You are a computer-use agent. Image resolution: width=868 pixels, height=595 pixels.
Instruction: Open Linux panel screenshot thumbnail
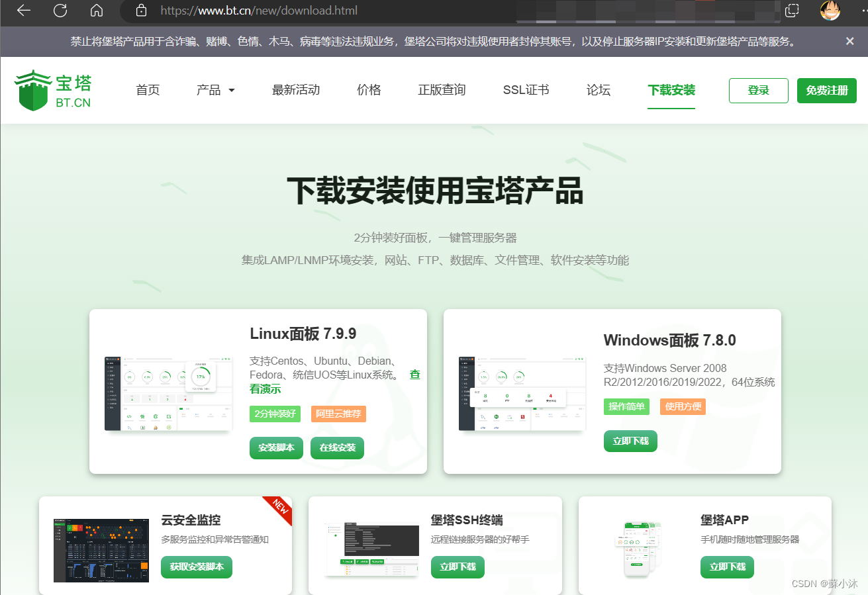point(169,393)
